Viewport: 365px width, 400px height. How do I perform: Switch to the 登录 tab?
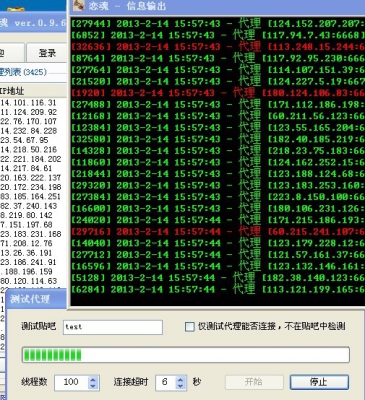point(47,53)
